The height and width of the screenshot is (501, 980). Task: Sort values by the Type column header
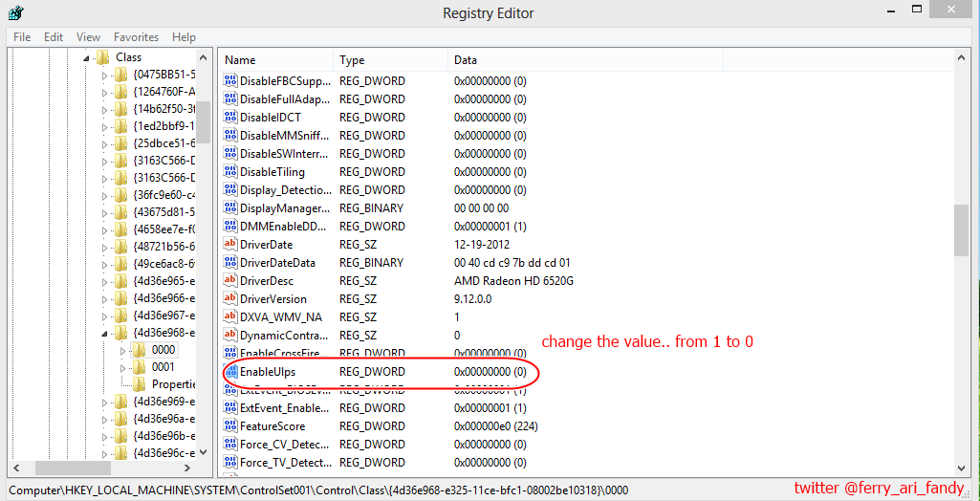tap(391, 60)
